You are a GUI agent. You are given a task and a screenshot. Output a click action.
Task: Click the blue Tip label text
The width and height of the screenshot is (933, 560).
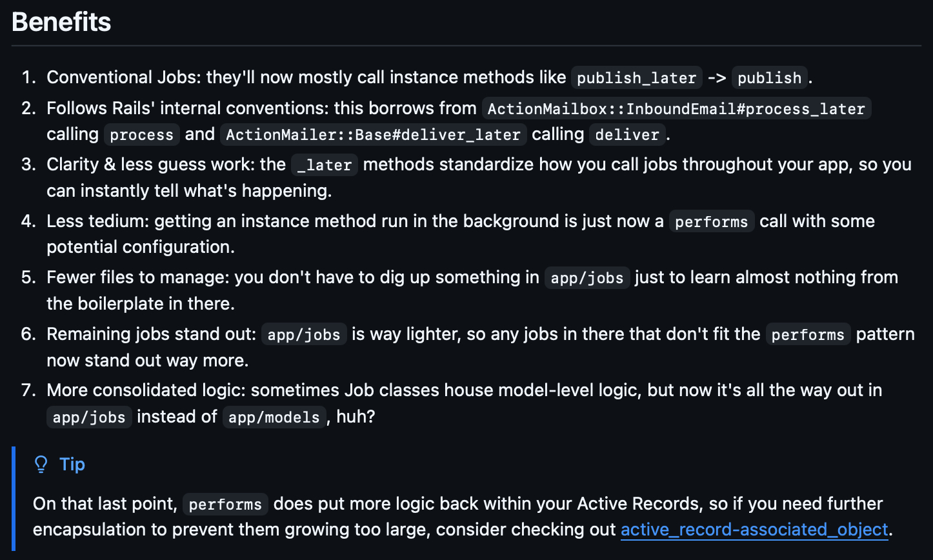pos(72,465)
